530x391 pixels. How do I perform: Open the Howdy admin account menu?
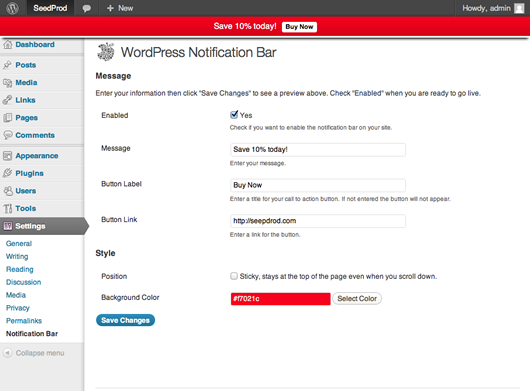pos(493,8)
